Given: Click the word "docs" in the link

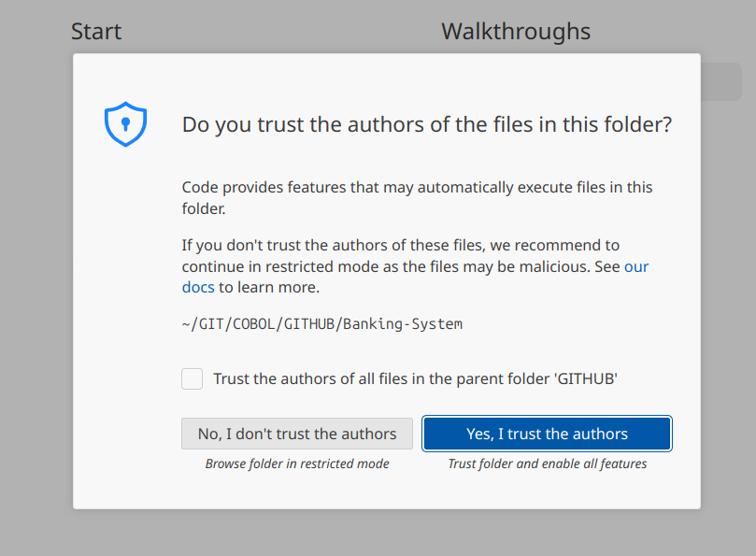Looking at the screenshot, I should [198, 287].
